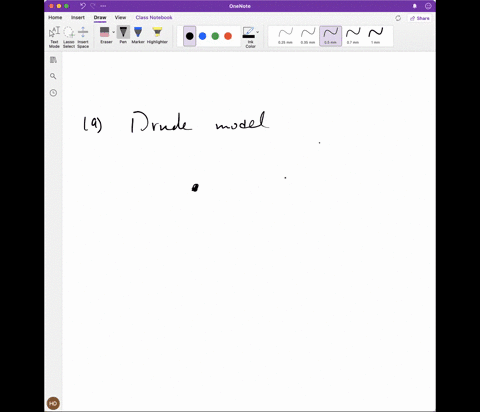Image resolution: width=480 pixels, height=412 pixels.
Task: Switch to the Draw ribbon tab
Action: coord(100,17)
